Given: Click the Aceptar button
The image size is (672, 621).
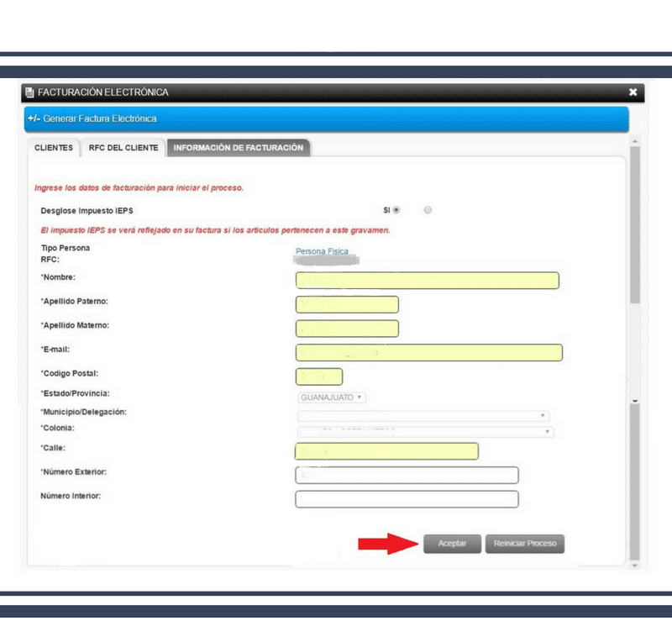Looking at the screenshot, I should point(452,544).
